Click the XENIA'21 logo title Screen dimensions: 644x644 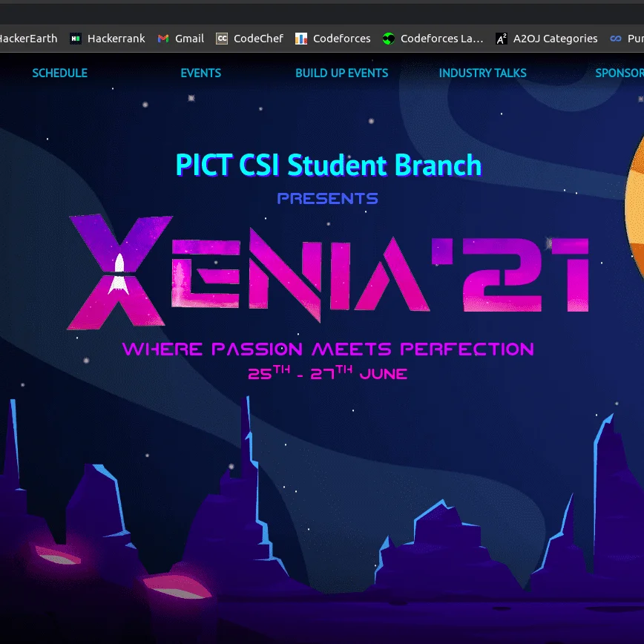(328, 271)
